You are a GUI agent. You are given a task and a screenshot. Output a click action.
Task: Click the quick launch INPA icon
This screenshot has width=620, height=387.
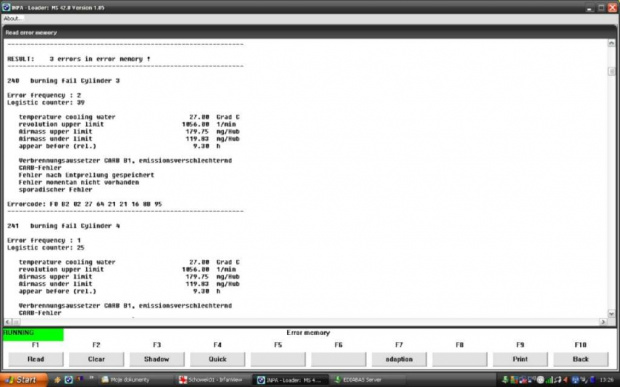click(68, 380)
